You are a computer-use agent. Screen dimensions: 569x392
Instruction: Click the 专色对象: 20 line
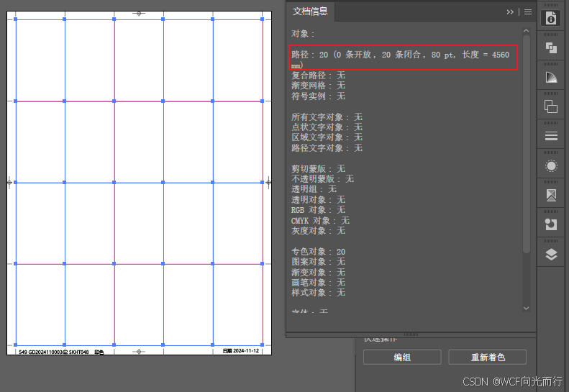[318, 252]
